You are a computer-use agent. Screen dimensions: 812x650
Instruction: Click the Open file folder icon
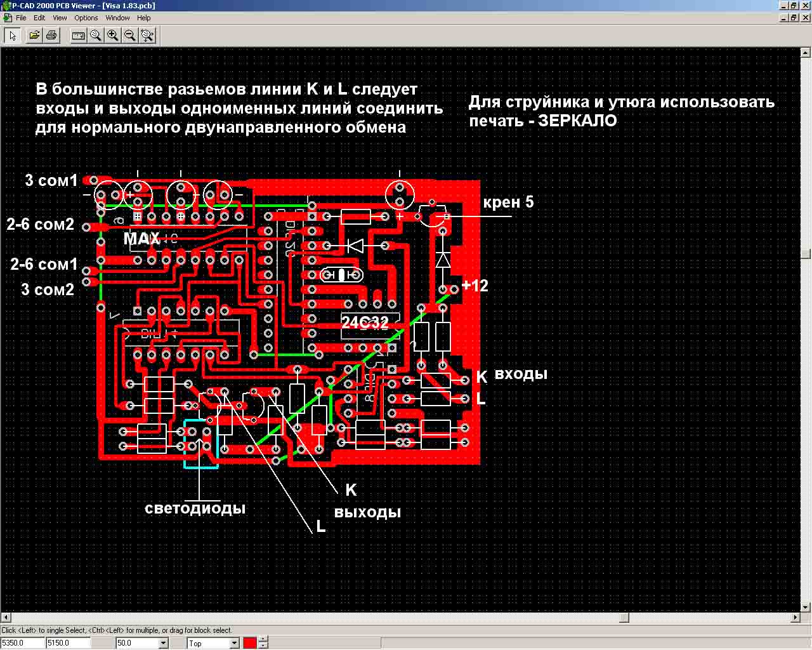pos(35,36)
